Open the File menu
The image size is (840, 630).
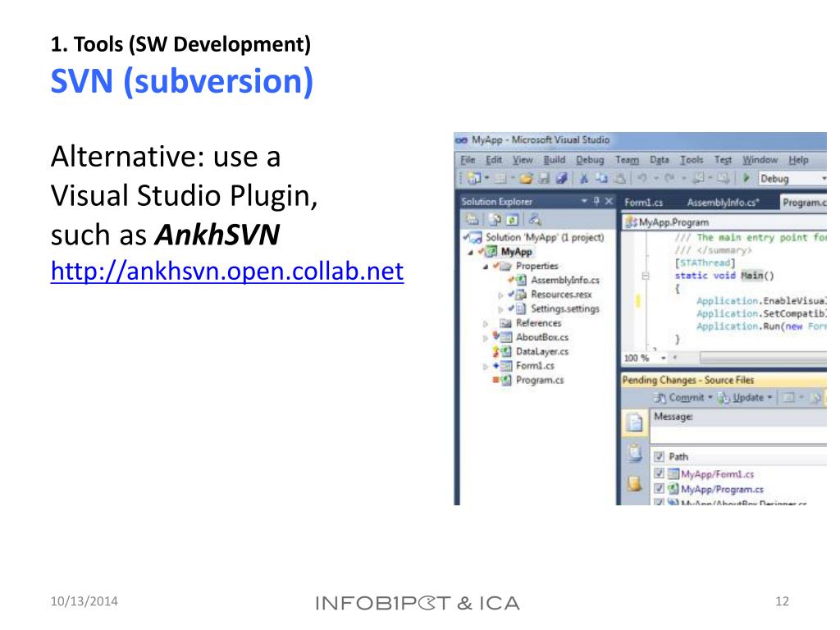[468, 160]
